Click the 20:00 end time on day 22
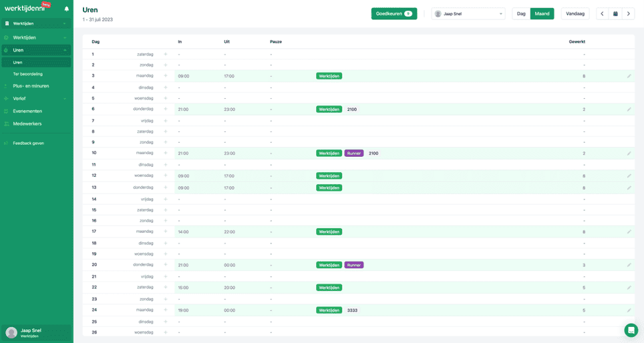This screenshot has width=644, height=343. 230,288
